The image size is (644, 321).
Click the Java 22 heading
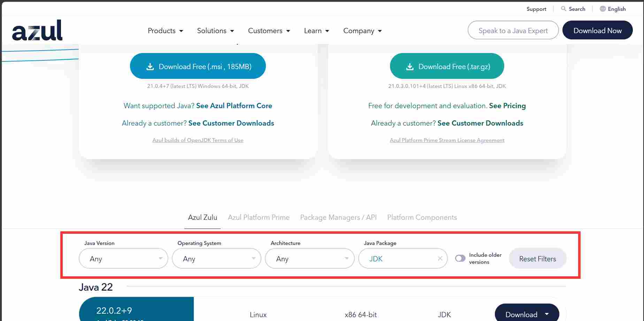click(96, 287)
